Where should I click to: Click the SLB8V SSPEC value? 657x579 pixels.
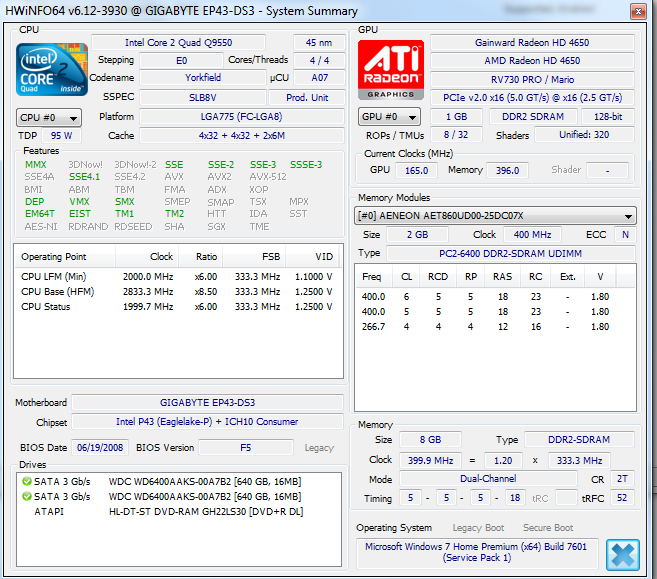click(203, 97)
